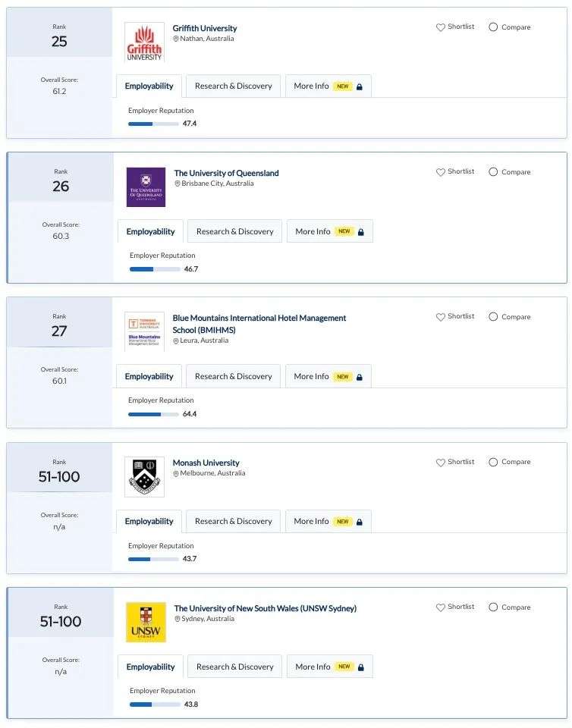Click the Leura, Australia location pin icon
The image size is (572, 728).
click(176, 340)
